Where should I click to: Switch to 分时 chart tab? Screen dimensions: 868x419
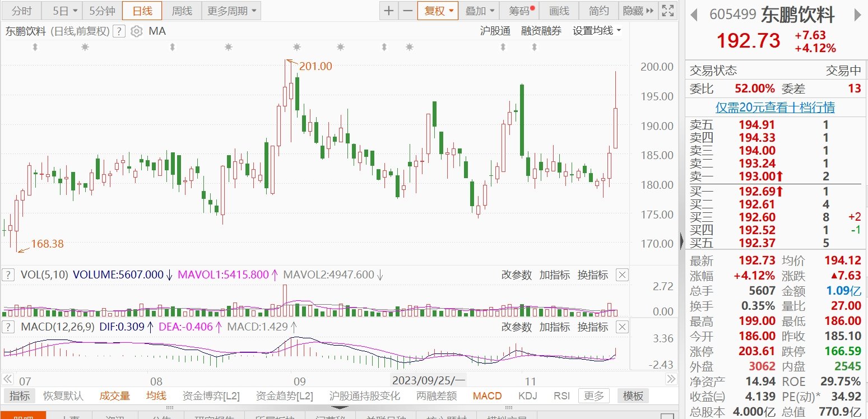click(x=22, y=11)
